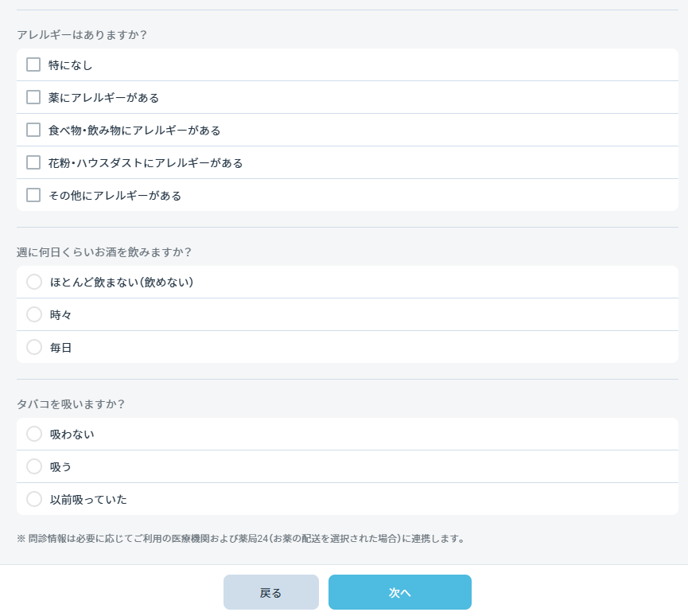The width and height of the screenshot is (688, 616).
Task: Click the 特になし label text
Action: tap(71, 65)
